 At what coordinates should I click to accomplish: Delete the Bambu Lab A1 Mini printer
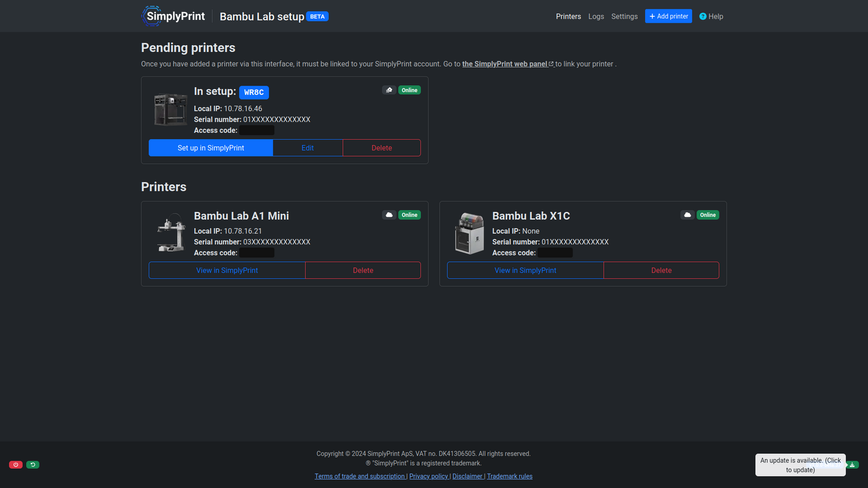tap(363, 271)
